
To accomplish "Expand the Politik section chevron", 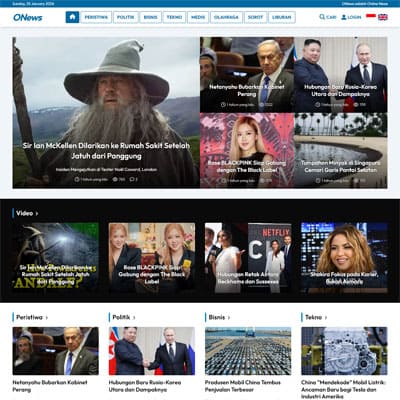I will (134, 318).
